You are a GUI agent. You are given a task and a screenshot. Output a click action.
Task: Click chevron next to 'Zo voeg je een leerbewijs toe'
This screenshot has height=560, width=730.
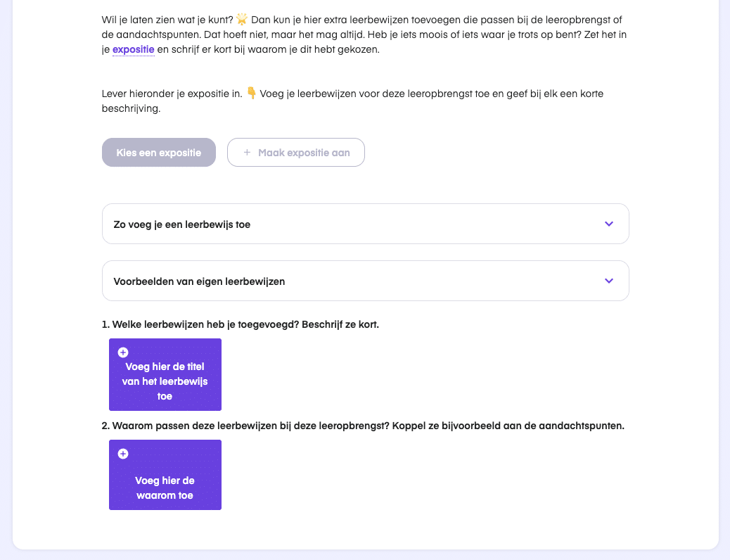pos(608,224)
